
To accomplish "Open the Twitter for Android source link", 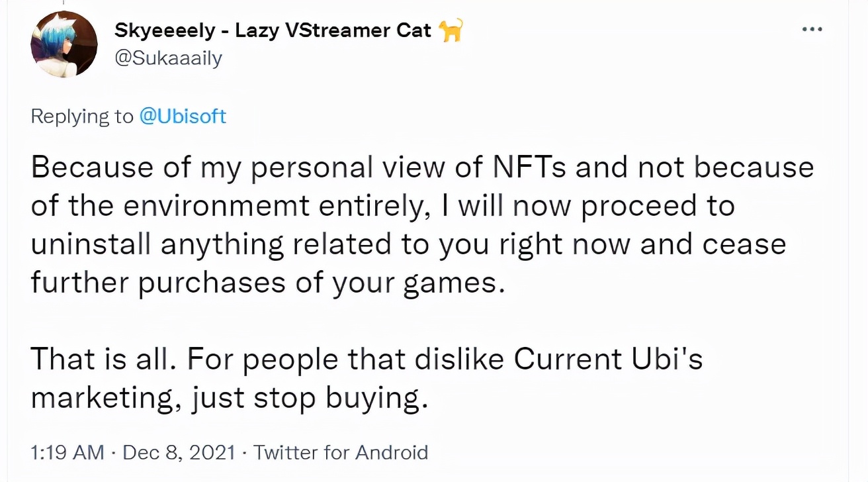I will point(341,453).
